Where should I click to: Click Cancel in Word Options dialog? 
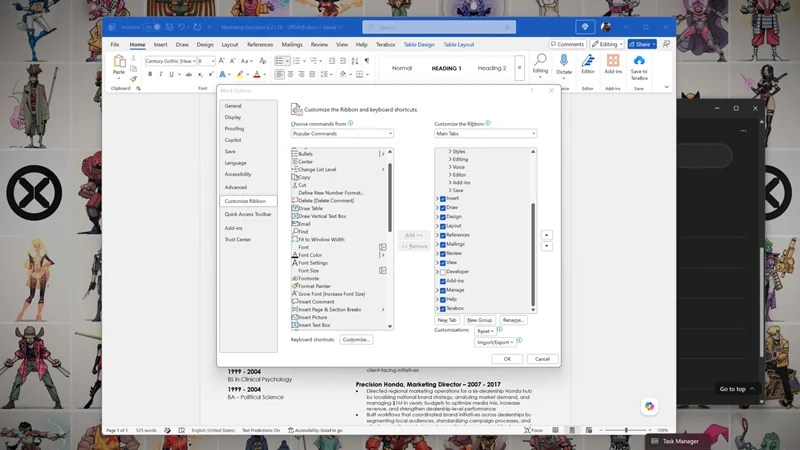click(x=542, y=359)
